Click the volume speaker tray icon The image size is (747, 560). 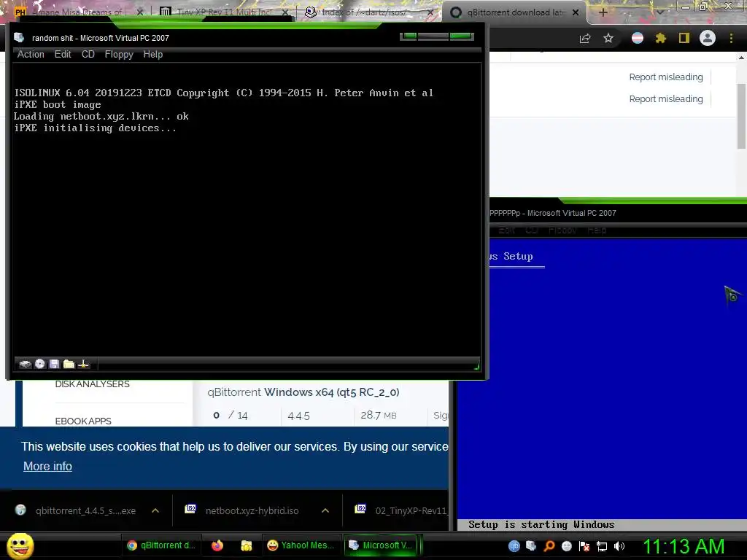[619, 546]
